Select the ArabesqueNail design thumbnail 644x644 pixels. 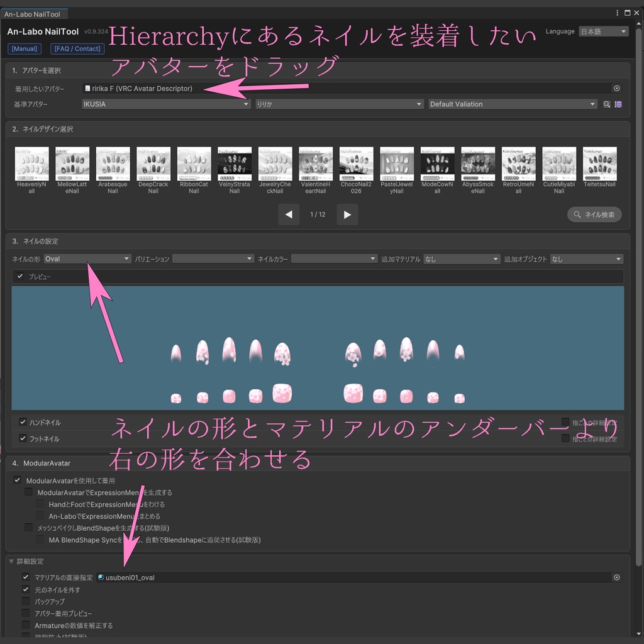pos(113,164)
